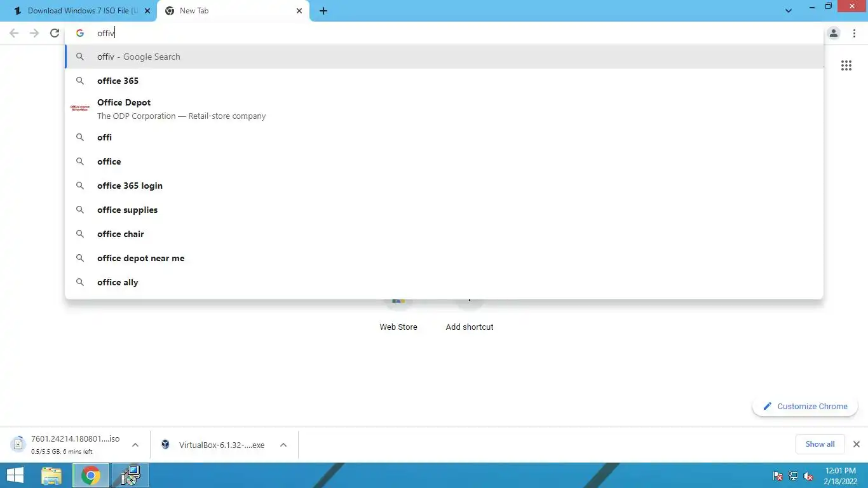The width and height of the screenshot is (868, 488).
Task: Expand options for VirtualBox download
Action: (x=283, y=445)
